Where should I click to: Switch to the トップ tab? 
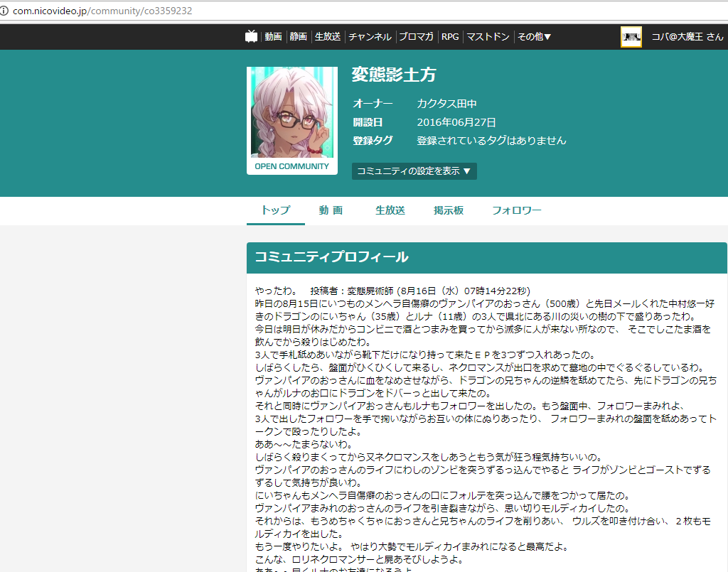(x=276, y=210)
